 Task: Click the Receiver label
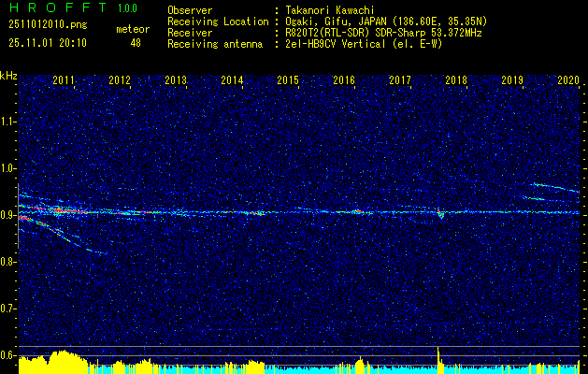tap(190, 33)
